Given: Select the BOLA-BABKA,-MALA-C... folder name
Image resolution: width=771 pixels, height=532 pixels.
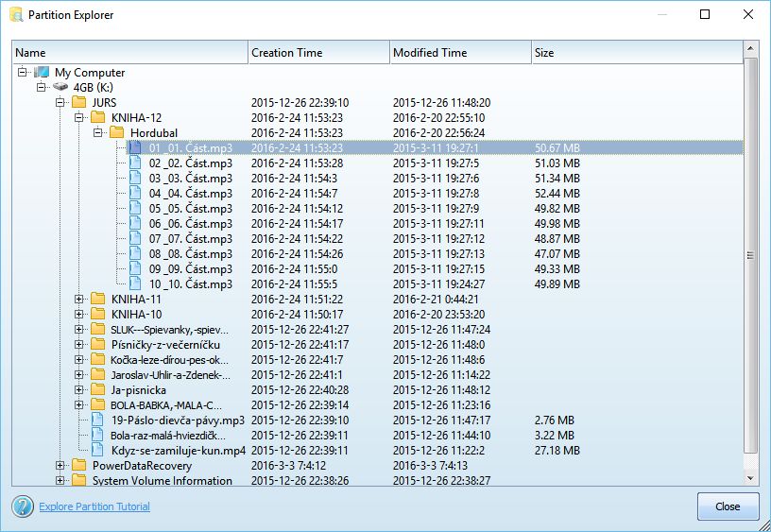Looking at the screenshot, I should click(x=166, y=405).
